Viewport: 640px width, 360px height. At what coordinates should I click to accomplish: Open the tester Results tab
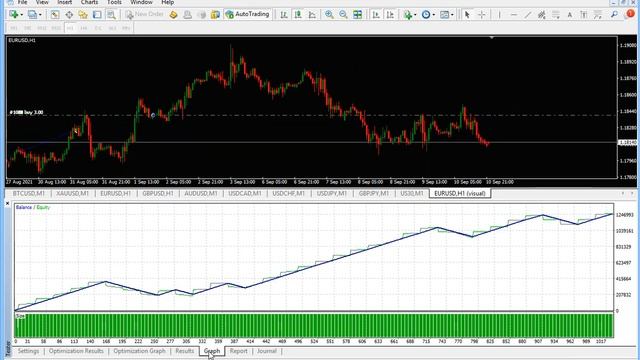click(x=184, y=351)
